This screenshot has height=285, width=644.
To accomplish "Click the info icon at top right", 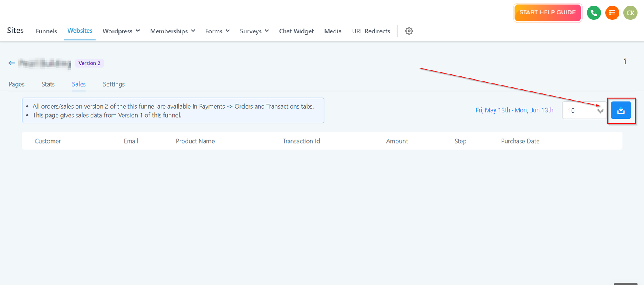I will pos(625,61).
